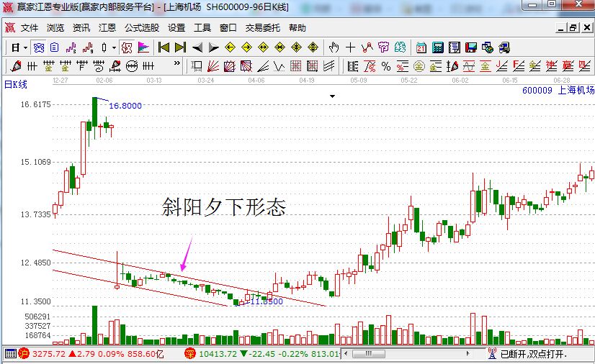Open the calendar date icon

pyautogui.click(x=421, y=47)
